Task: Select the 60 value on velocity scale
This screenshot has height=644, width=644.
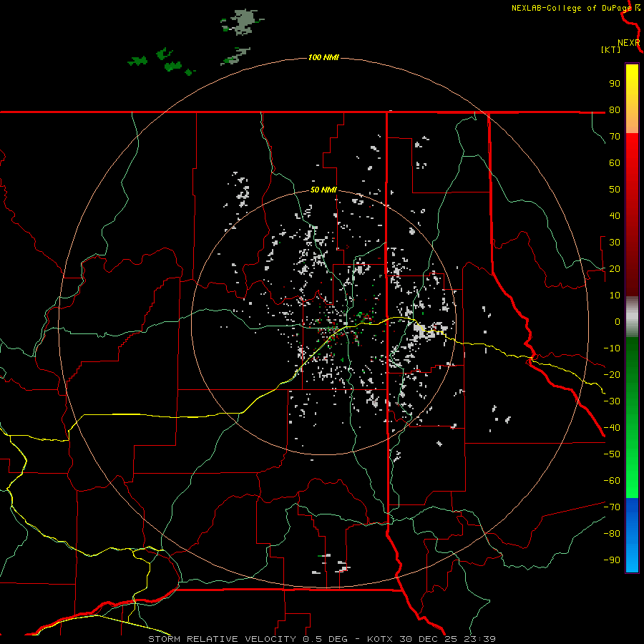Action: coord(615,163)
